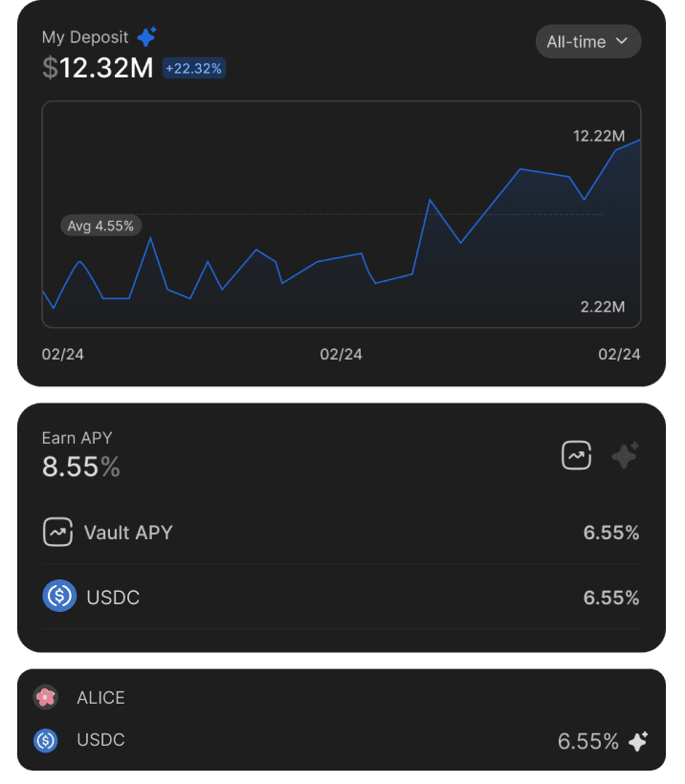Click the 8.55% Earn APY value

81,467
